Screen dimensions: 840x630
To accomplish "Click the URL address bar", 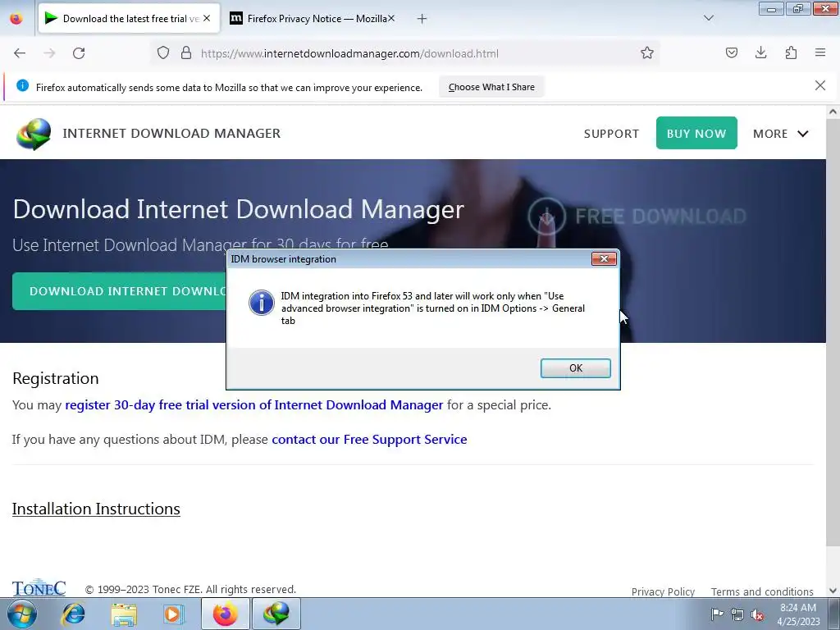I will tap(407, 53).
